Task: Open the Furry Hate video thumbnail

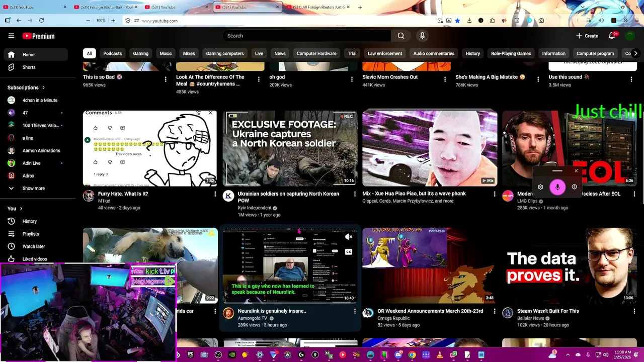Action: pos(150,148)
